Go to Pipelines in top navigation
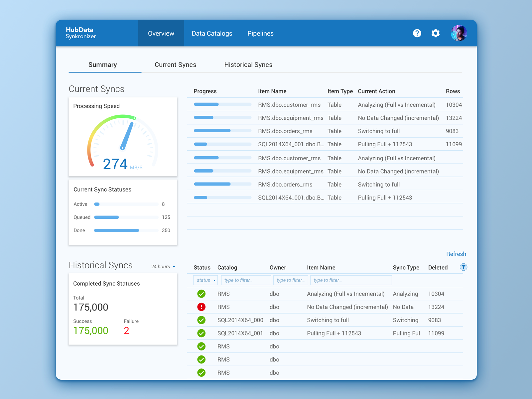Screen dimensions: 532x399 tap(260, 34)
